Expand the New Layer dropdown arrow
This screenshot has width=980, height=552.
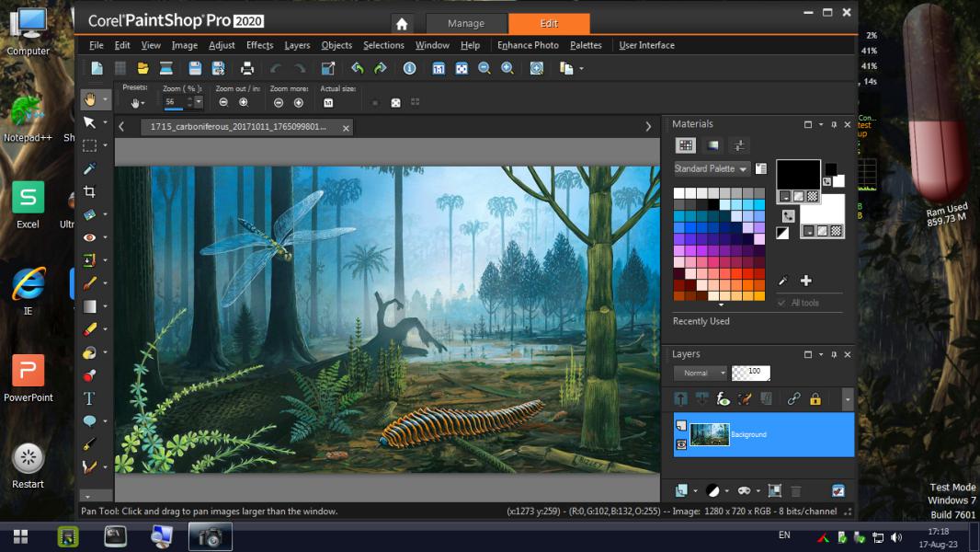pos(695,491)
